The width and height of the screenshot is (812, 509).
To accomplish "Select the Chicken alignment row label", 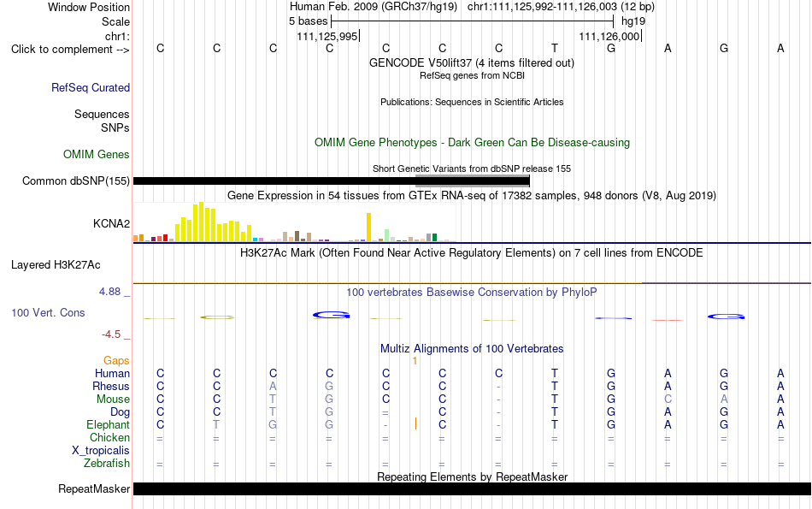I will tap(109, 437).
